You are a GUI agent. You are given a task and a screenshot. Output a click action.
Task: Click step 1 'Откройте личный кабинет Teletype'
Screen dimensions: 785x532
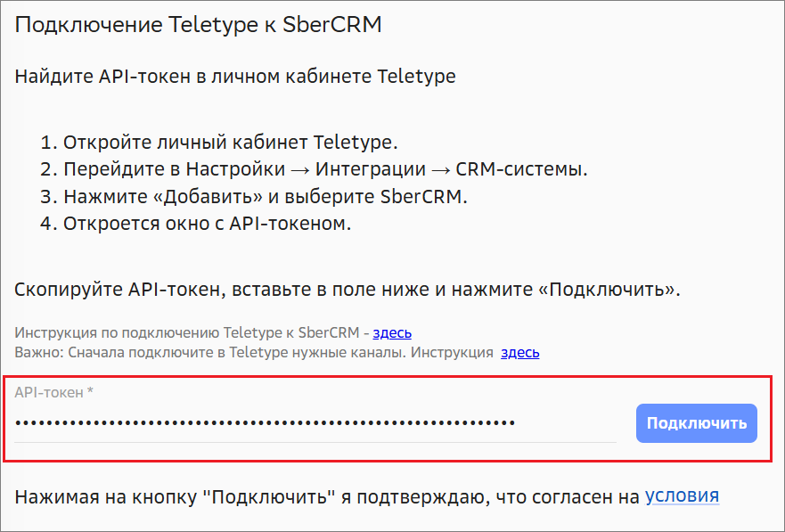tap(230, 143)
